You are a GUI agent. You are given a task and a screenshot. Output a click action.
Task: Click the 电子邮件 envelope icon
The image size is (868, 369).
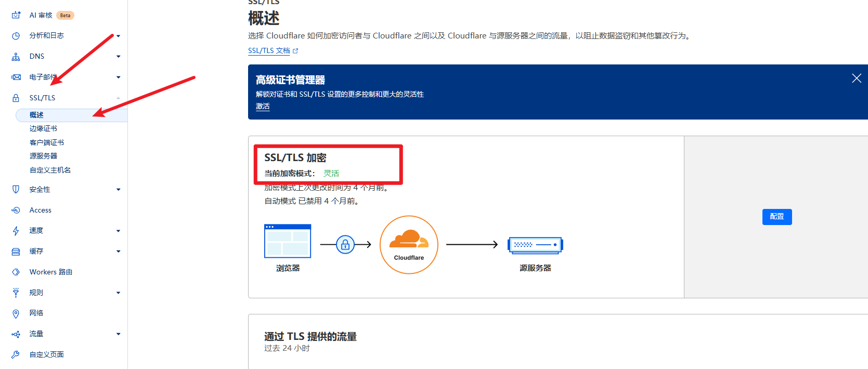coord(16,77)
